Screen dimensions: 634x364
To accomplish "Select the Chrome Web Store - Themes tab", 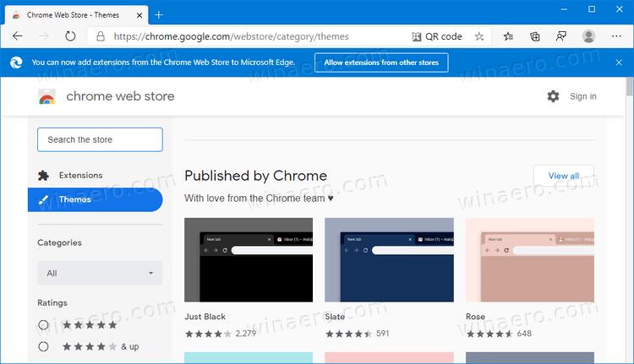I will point(77,15).
